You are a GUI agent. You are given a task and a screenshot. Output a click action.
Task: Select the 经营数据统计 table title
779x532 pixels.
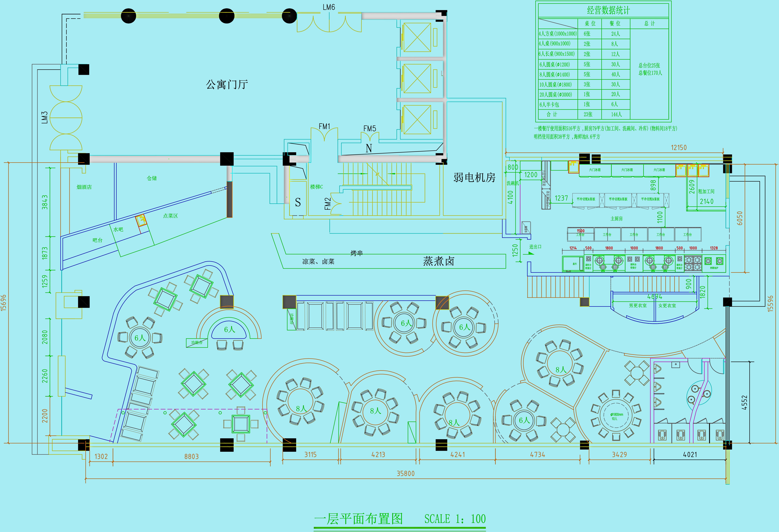608,10
